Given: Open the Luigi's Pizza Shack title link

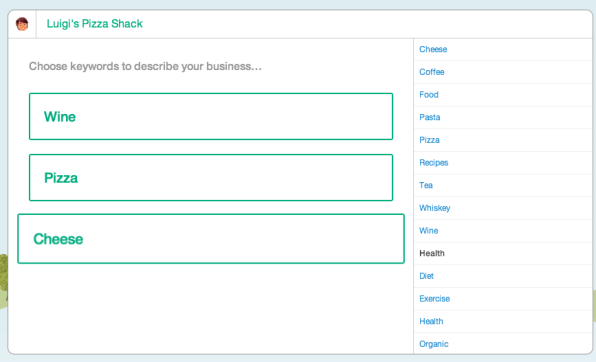Looking at the screenshot, I should click(94, 24).
